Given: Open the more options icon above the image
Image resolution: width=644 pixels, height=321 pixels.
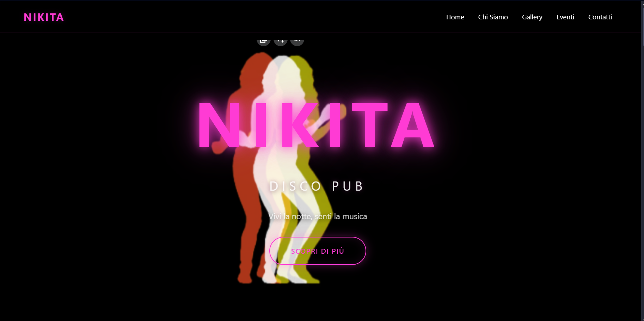Looking at the screenshot, I should pos(297,41).
